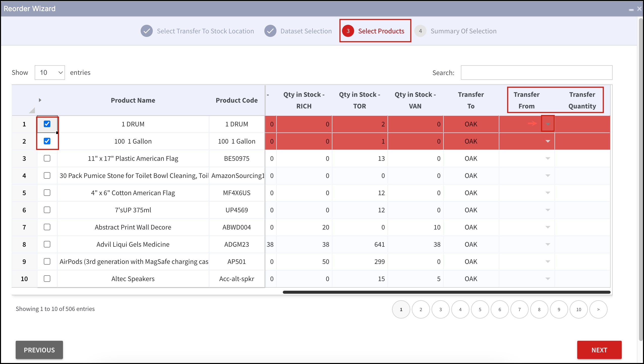644x364 pixels.
Task: Click the Select Transfer To Stock Location checkmark icon
Action: tap(146, 31)
